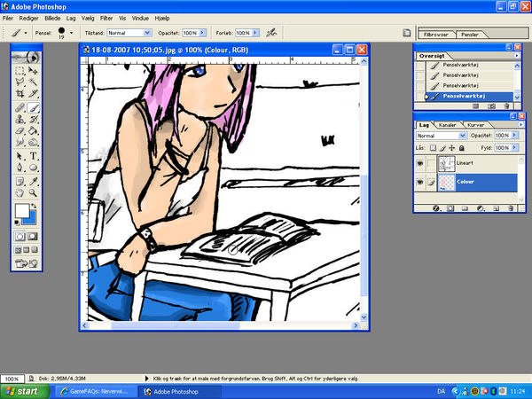Delete current state in History panel

tap(506, 106)
